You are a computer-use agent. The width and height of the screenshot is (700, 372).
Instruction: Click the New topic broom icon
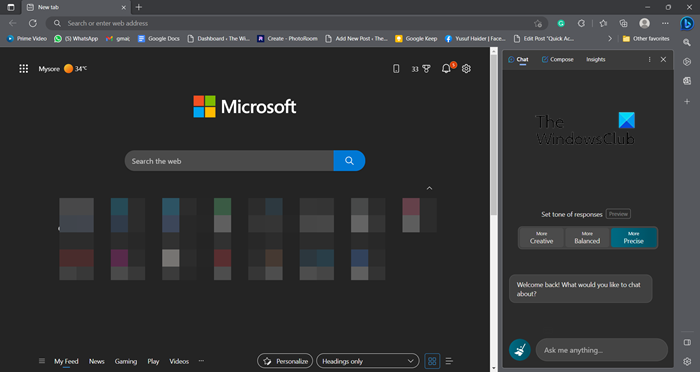pos(520,350)
